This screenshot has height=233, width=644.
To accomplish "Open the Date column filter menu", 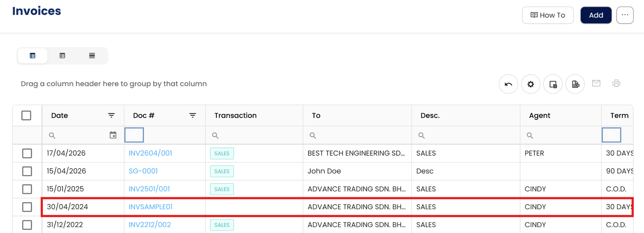I will pyautogui.click(x=111, y=115).
